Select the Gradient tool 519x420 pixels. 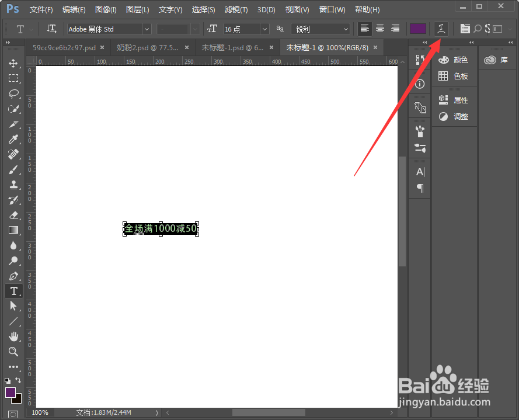point(13,230)
